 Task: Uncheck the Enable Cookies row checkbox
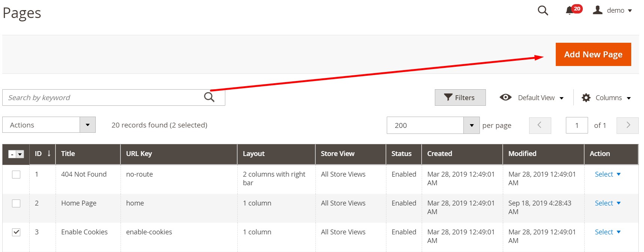click(x=16, y=232)
